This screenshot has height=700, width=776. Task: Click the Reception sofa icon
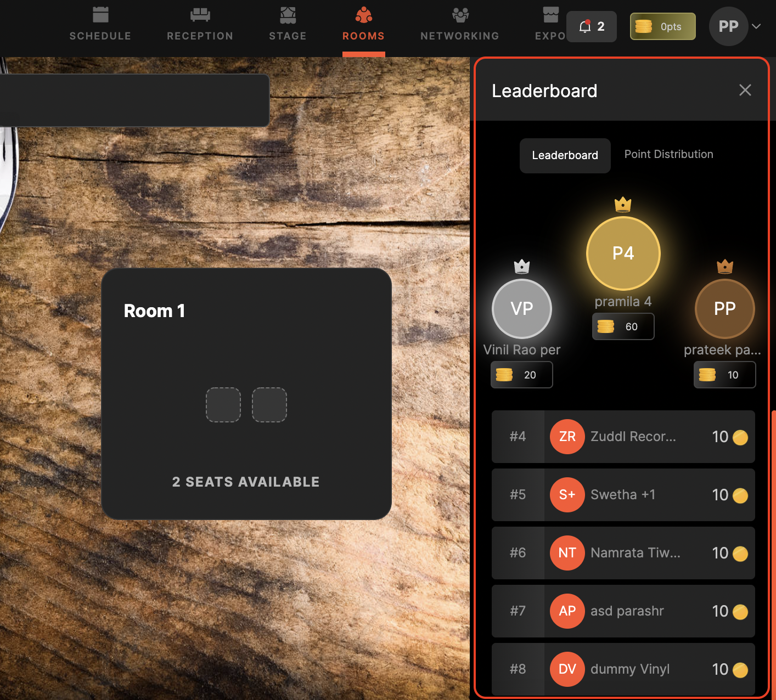point(200,15)
